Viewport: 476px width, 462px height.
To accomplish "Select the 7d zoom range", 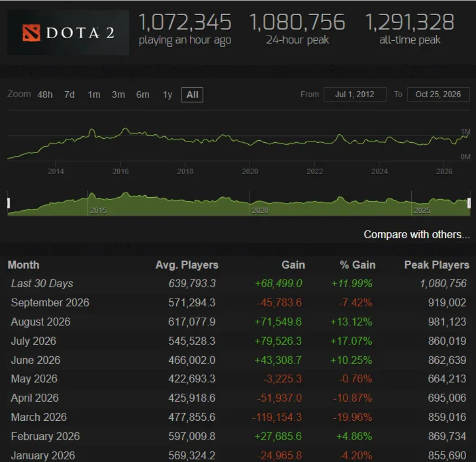I will click(x=69, y=95).
